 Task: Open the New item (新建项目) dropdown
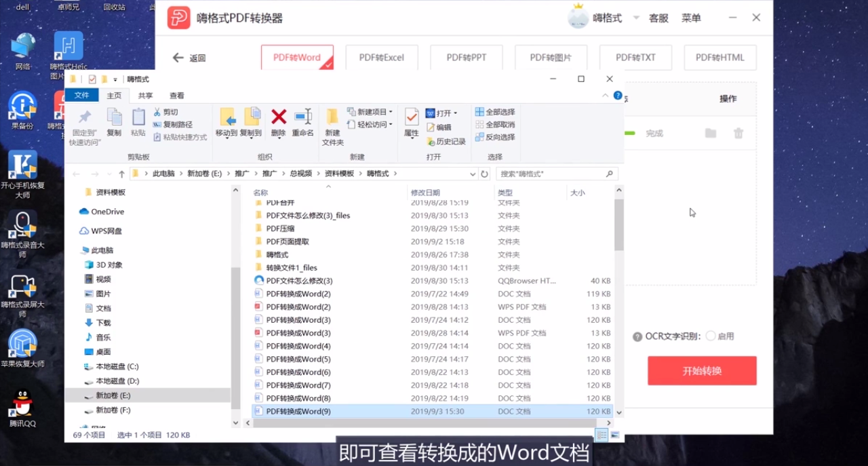(x=370, y=112)
